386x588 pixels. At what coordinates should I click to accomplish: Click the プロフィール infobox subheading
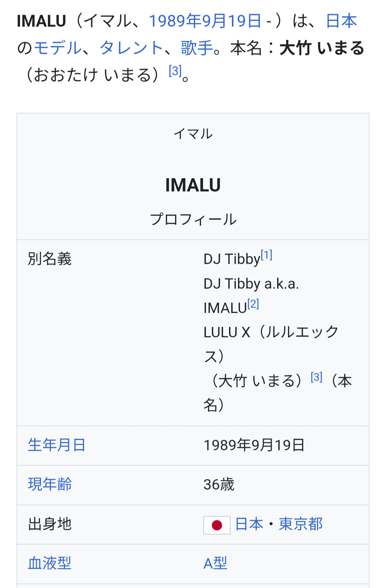(193, 219)
